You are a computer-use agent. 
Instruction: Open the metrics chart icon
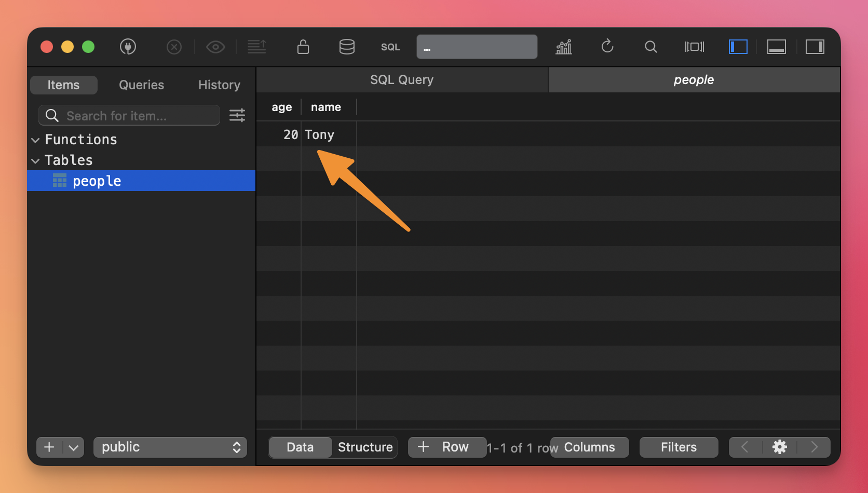(x=564, y=47)
